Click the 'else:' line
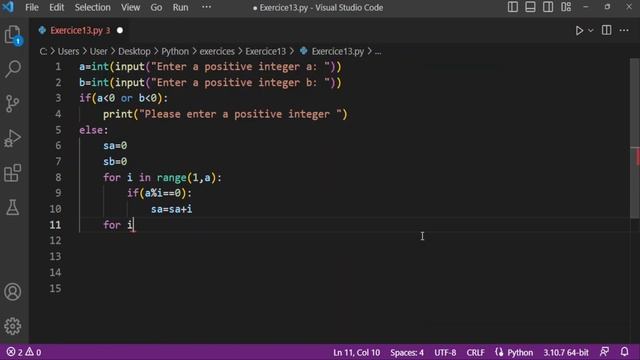The height and width of the screenshot is (360, 640). (94, 130)
